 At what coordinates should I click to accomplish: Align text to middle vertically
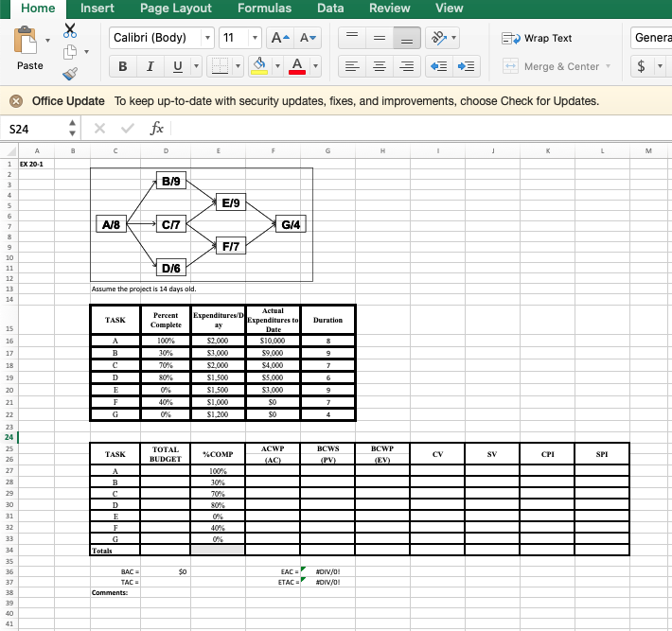click(380, 38)
